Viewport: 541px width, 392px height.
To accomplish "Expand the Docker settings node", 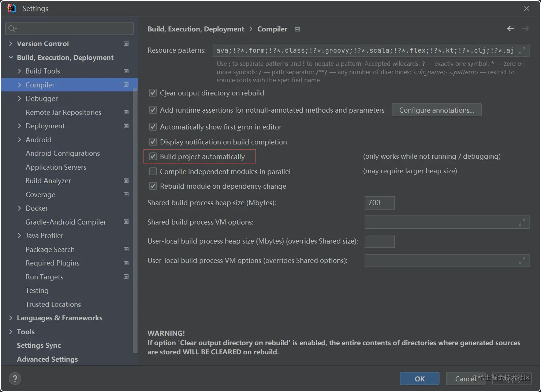I will point(19,208).
